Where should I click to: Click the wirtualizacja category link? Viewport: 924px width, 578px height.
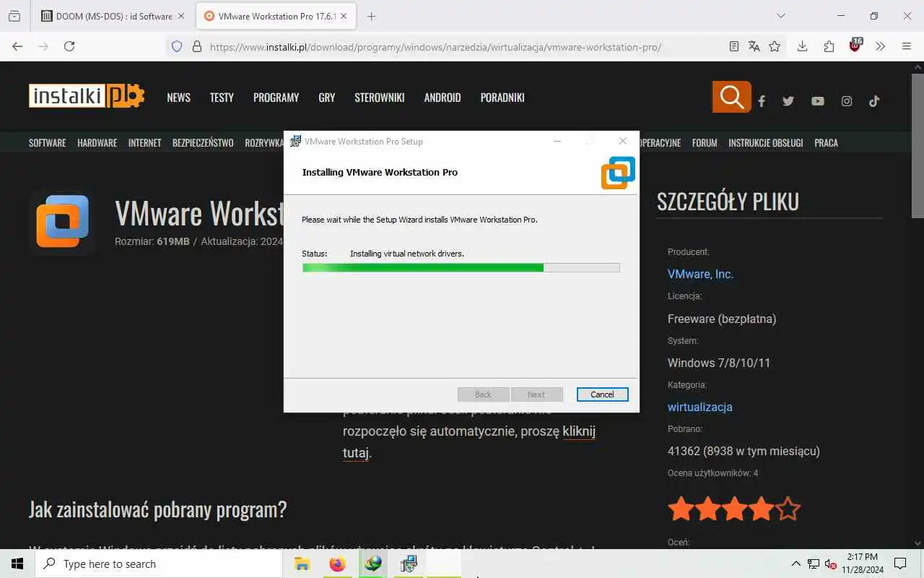(700, 407)
